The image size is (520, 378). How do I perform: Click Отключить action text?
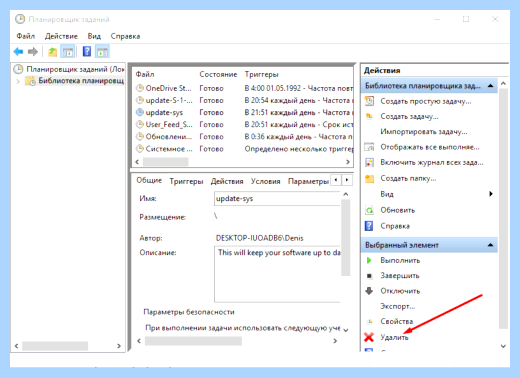(400, 291)
